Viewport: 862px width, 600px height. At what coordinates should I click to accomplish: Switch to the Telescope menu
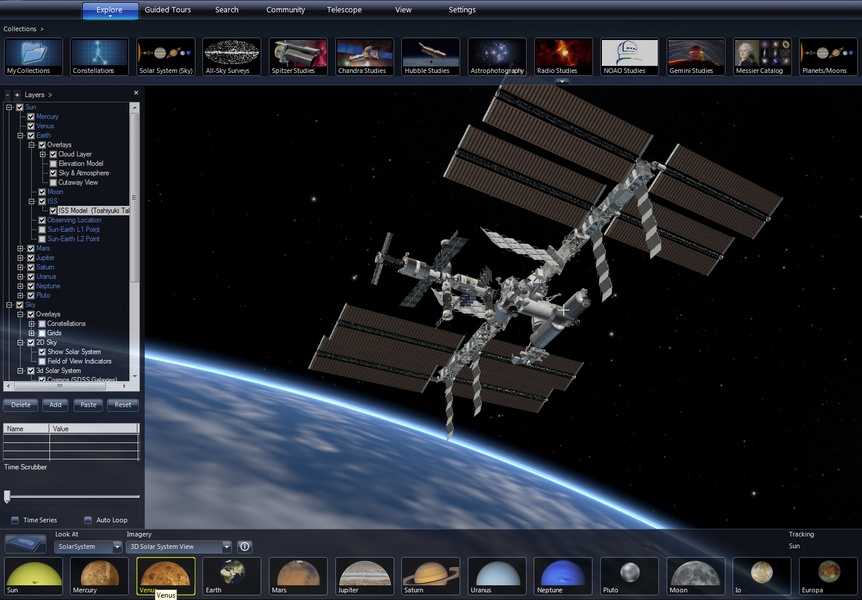point(344,10)
